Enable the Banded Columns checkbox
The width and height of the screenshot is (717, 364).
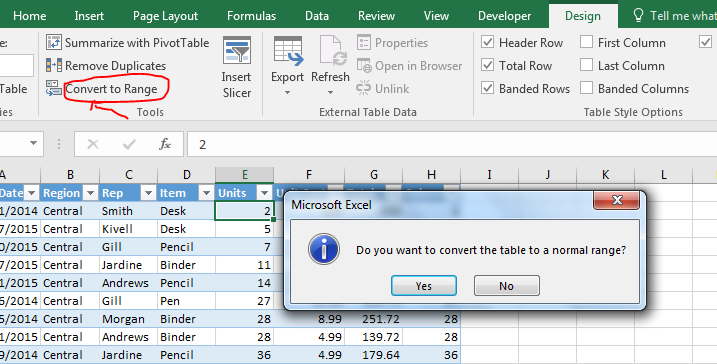tap(586, 88)
